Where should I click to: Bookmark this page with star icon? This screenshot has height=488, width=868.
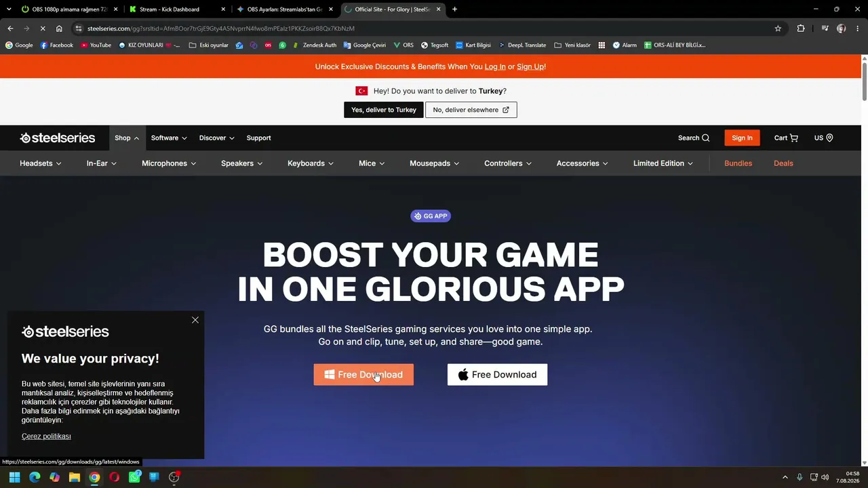click(778, 28)
